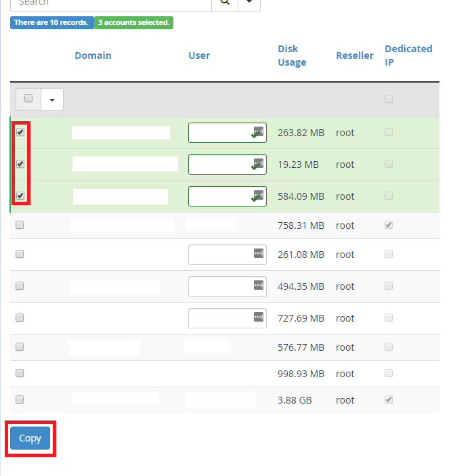Sort accounts by Domain column
The width and height of the screenshot is (453, 476).
point(93,56)
